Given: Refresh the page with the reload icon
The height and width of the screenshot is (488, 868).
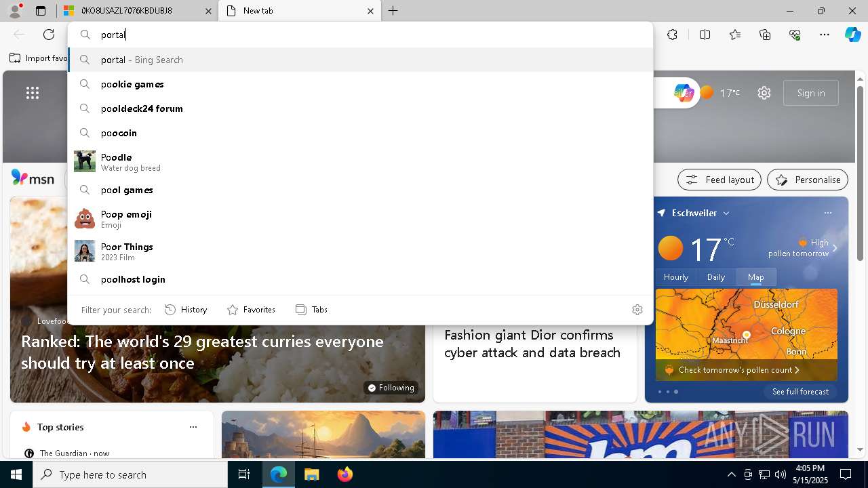Looking at the screenshot, I should 49,35.
